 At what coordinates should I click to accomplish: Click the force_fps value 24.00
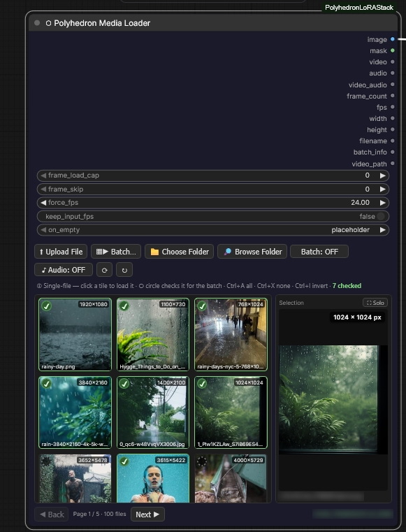click(360, 203)
